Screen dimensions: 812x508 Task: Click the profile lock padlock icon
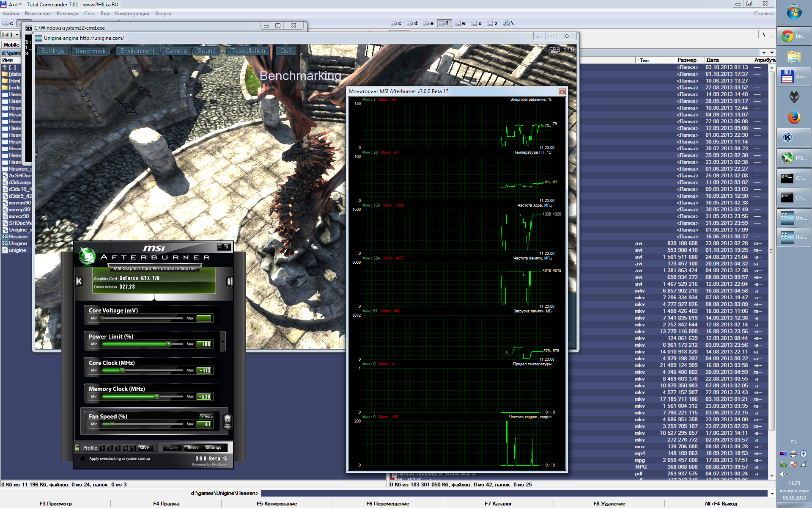click(77, 447)
